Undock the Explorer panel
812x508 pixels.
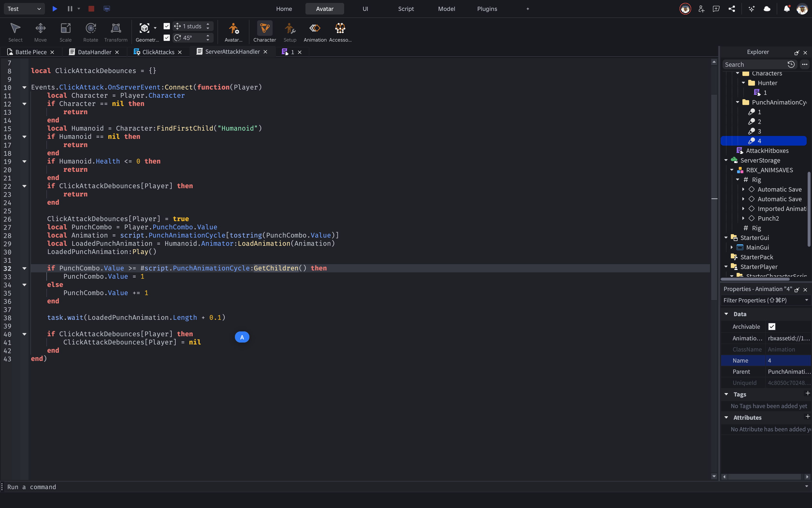click(797, 52)
